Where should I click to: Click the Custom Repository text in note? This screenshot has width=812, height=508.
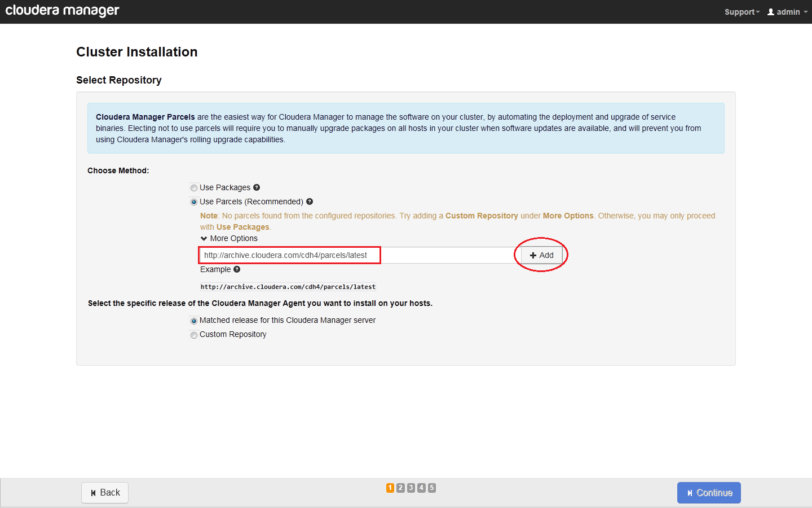coord(482,216)
